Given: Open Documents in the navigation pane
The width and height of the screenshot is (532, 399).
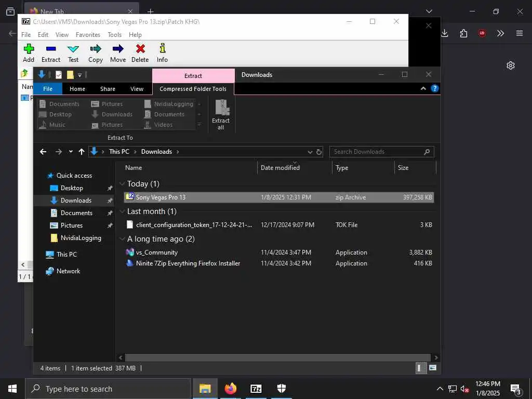Looking at the screenshot, I should [x=76, y=213].
